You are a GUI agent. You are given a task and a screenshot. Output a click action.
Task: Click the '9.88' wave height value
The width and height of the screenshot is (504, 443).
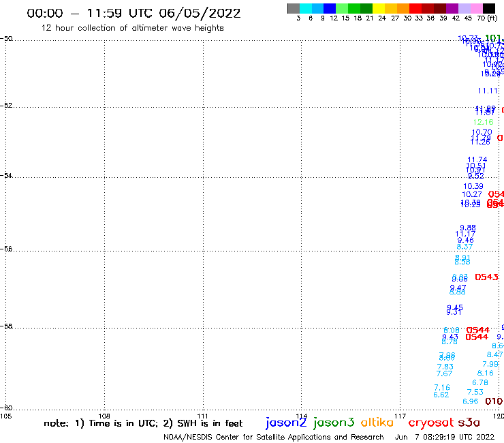click(x=468, y=228)
